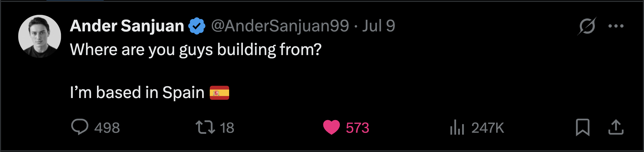The image size is (644, 152).
Task: Click the Jul 9 timestamp
Action: tap(378, 26)
